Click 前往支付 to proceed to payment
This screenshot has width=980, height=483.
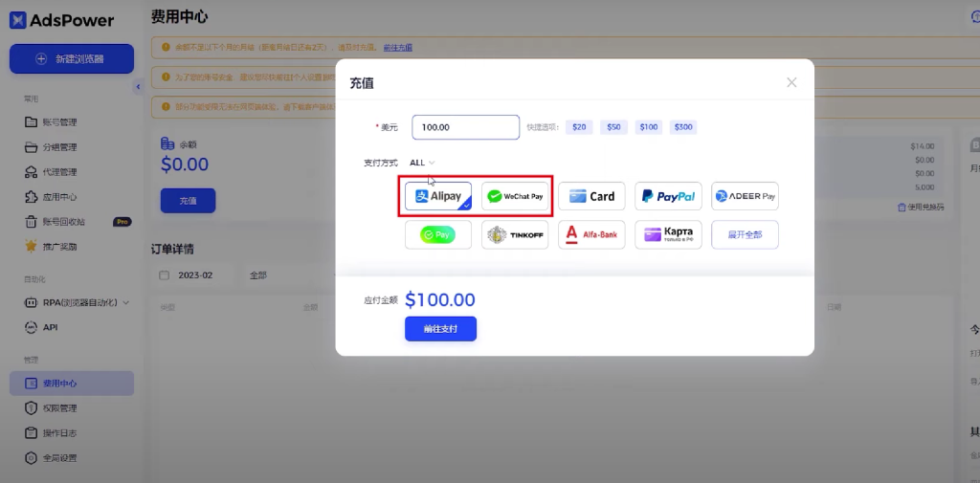click(440, 329)
